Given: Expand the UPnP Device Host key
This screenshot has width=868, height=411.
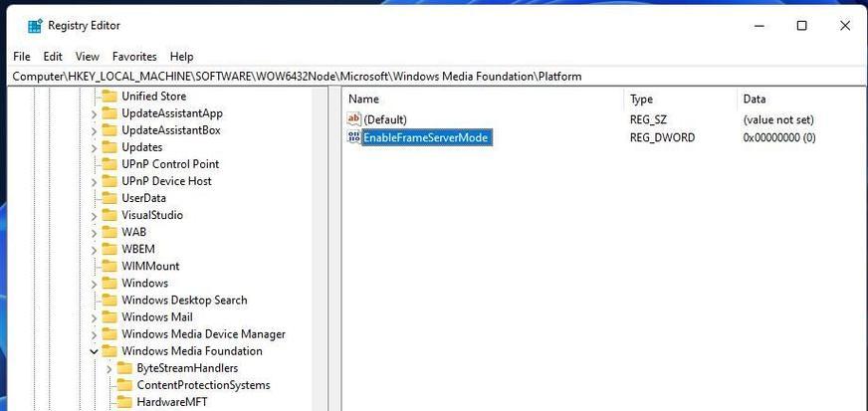Looking at the screenshot, I should tap(95, 182).
